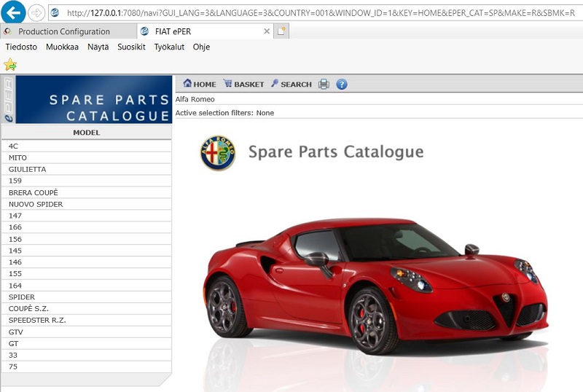583x392 pixels.
Task: Click the browser forward arrow button
Action: [x=36, y=13]
